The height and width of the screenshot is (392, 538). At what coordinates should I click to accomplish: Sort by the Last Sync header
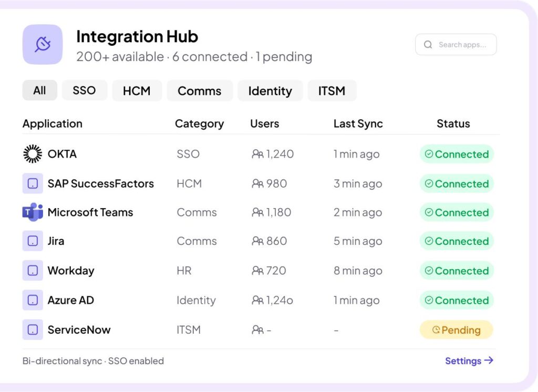tap(358, 123)
